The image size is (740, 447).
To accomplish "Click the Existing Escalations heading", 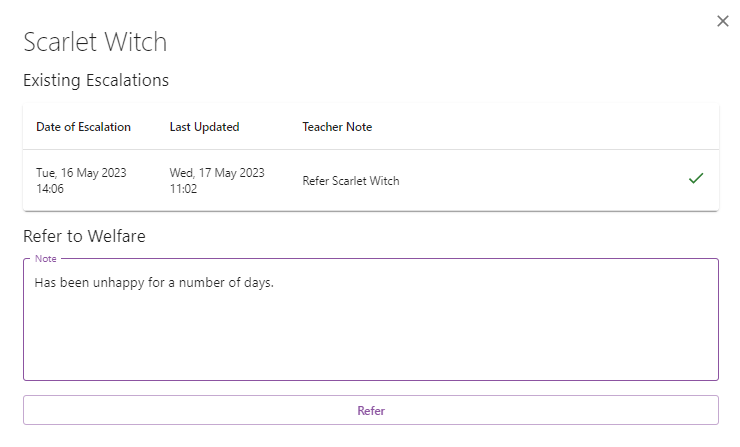I will coord(96,80).
